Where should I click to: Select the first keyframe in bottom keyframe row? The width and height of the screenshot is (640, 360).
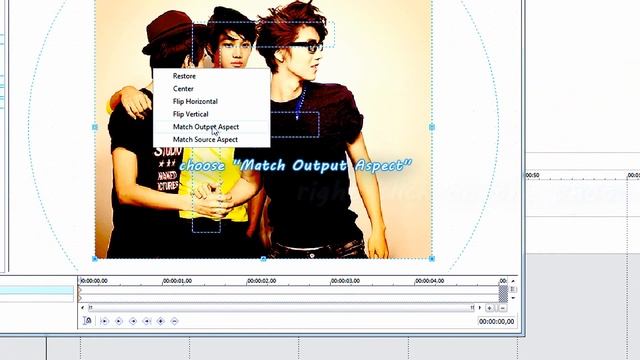80,298
